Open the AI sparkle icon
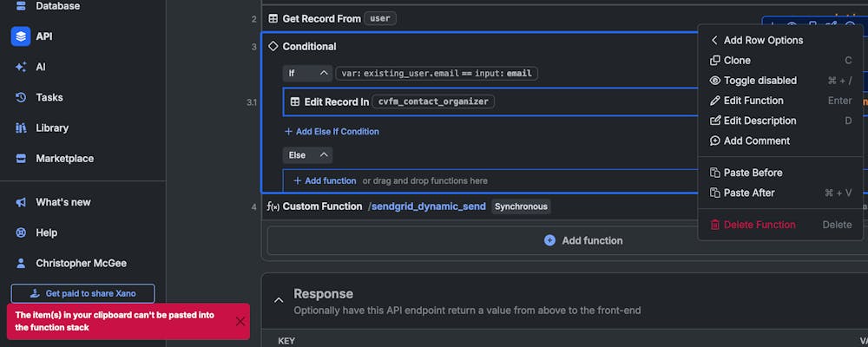 [21, 67]
